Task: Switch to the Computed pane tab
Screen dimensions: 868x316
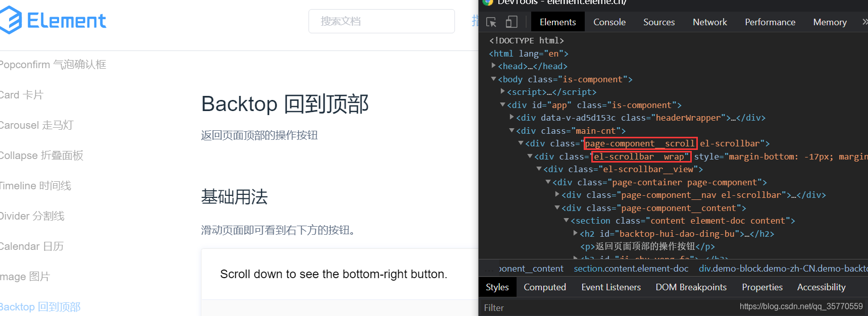Action: click(x=545, y=287)
